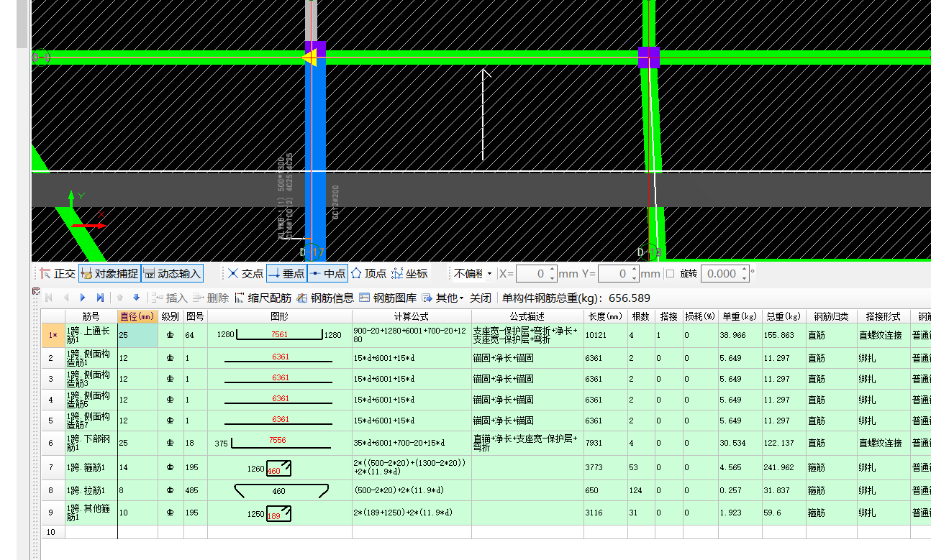Click the 直径(mm) column header
931x560 pixels.
pos(137,316)
